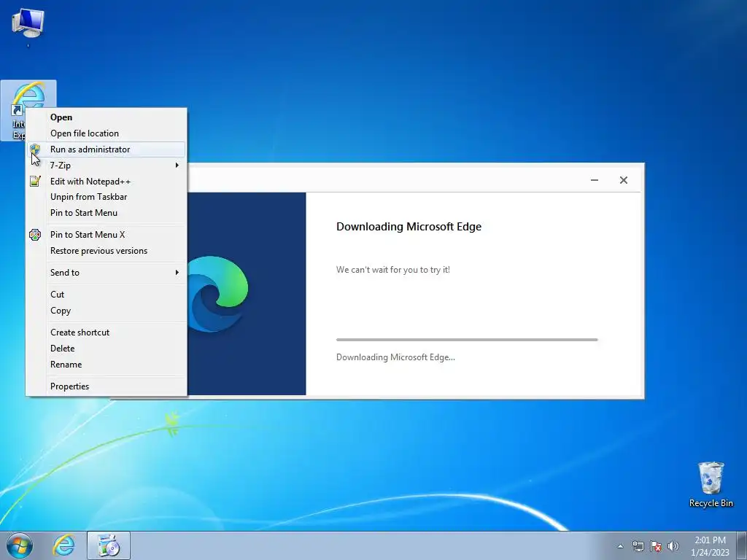Minimize the Edge installer window
This screenshot has width=747, height=560.
[595, 180]
